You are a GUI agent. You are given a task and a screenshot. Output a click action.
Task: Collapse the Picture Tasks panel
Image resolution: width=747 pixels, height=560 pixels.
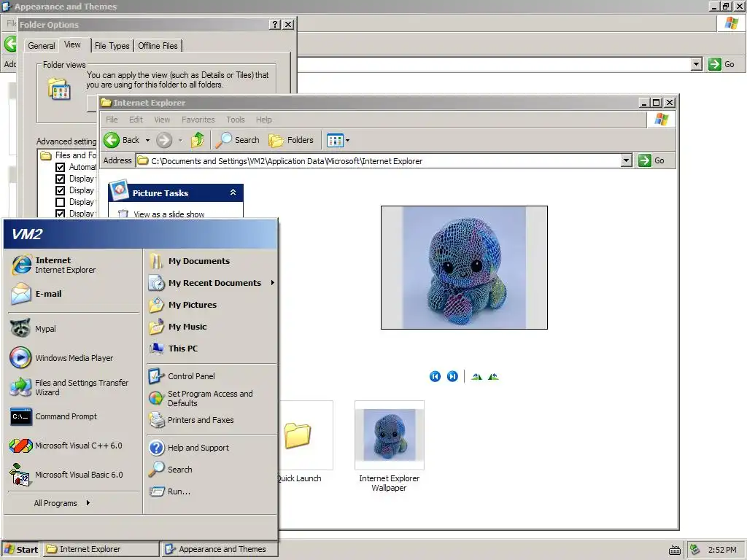point(233,192)
